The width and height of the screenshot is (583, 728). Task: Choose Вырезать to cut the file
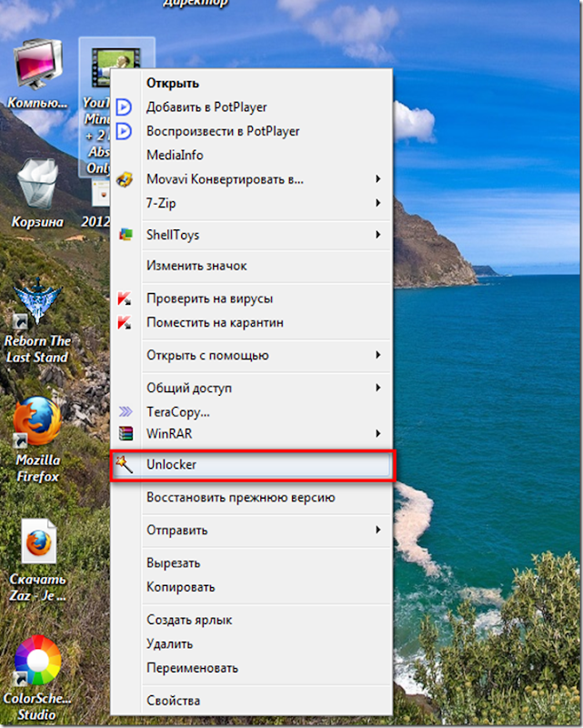pyautogui.click(x=251, y=563)
